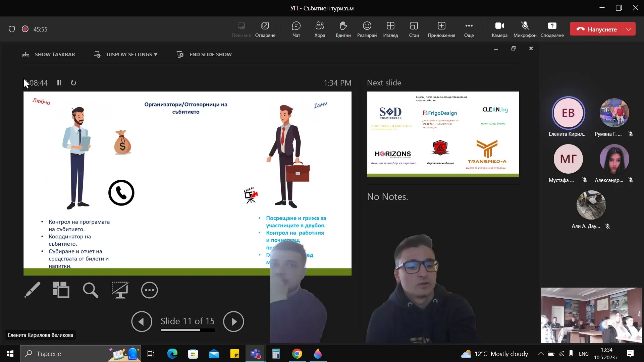Viewport: 644px width, 362px height.
Task: Open More options (Още)
Action: click(x=469, y=29)
